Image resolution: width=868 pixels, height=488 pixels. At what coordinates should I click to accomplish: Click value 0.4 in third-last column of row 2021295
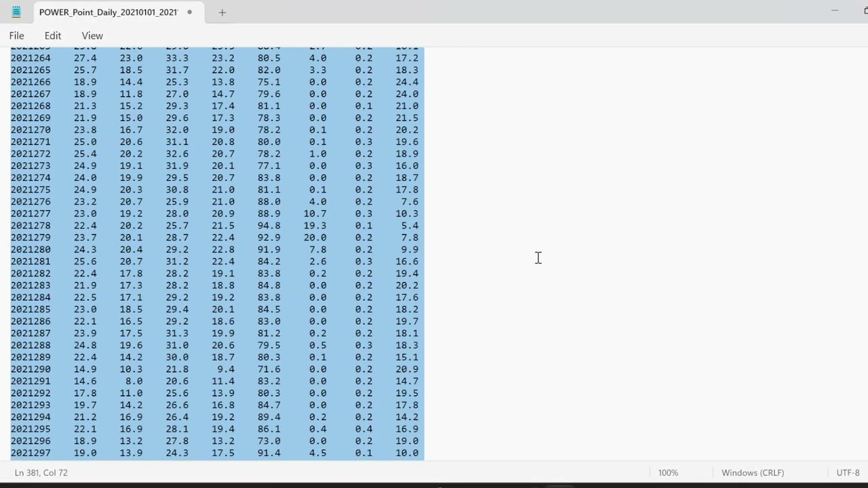click(x=317, y=429)
